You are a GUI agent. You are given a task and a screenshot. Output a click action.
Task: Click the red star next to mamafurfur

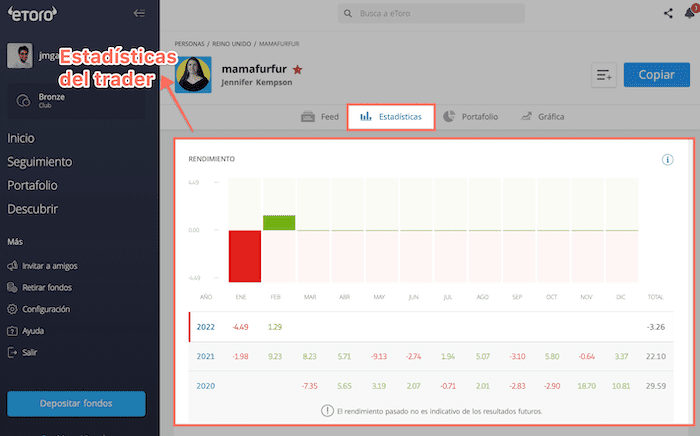coord(298,70)
